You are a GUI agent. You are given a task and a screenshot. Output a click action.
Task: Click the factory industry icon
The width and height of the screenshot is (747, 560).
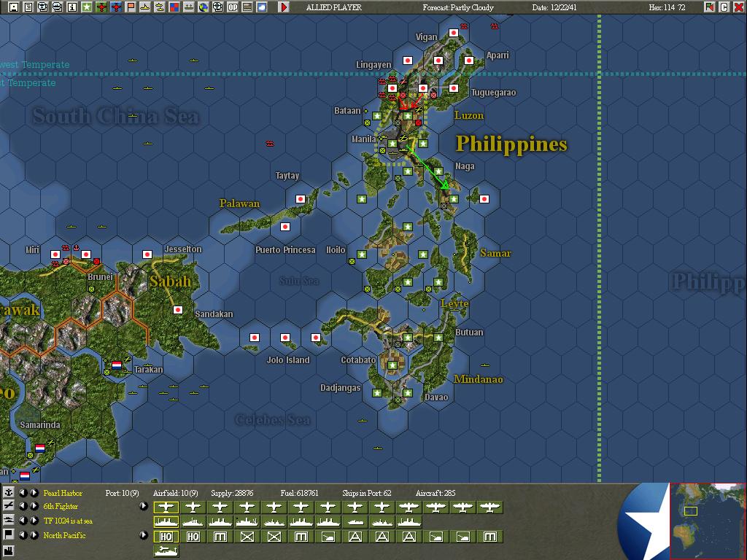[x=9, y=550]
